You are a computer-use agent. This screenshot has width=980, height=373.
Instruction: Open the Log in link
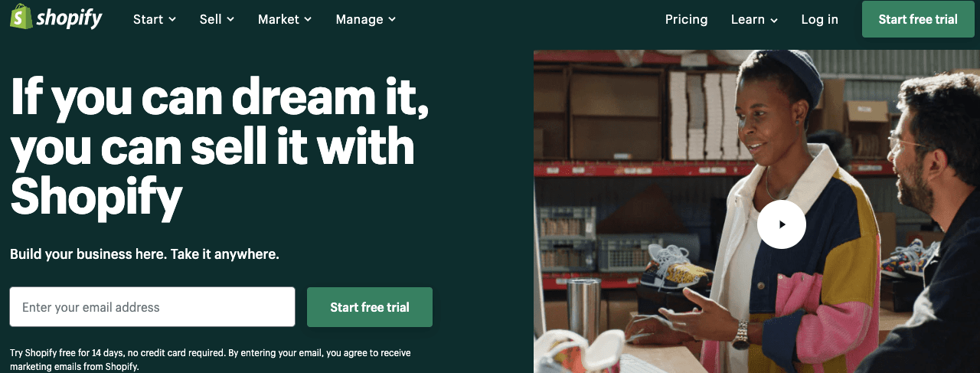pyautogui.click(x=819, y=19)
